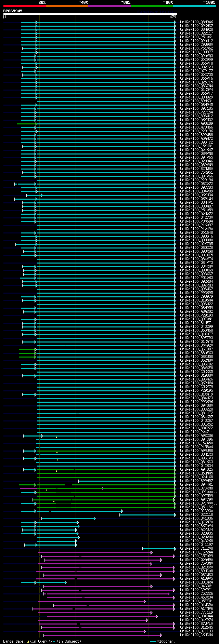Screen dimensions: 219x644
Task: Select entry UniRef100_O23946
Action: [196, 161]
